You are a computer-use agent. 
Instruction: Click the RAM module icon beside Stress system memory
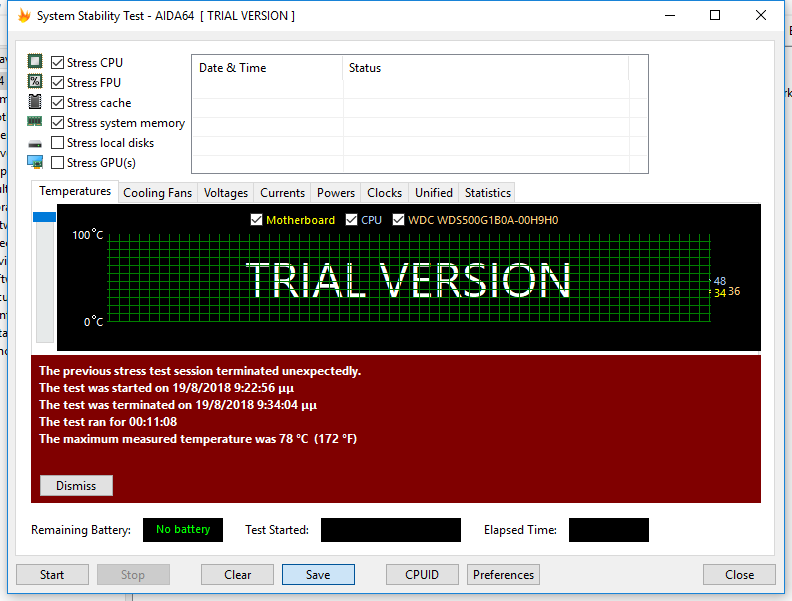coord(35,121)
